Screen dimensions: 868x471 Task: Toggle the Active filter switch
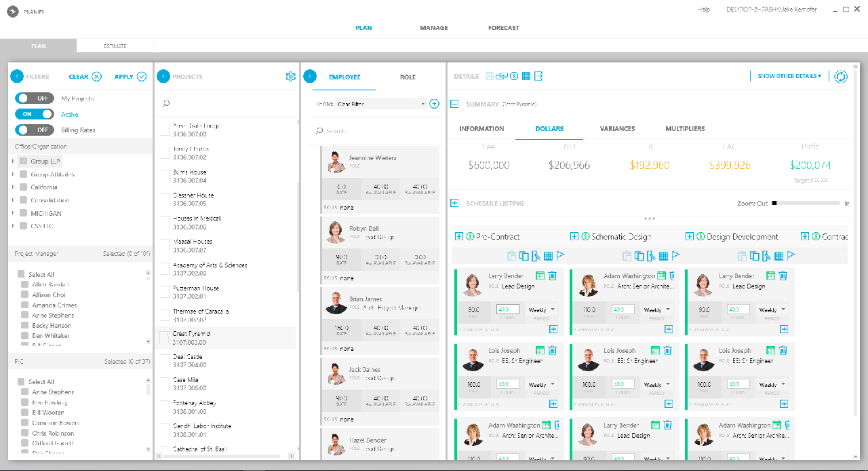35,114
